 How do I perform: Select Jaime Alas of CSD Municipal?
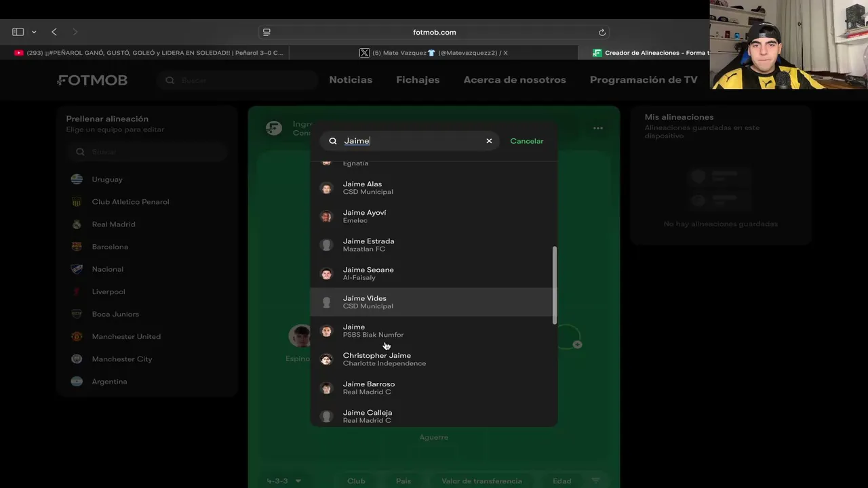[x=434, y=188]
